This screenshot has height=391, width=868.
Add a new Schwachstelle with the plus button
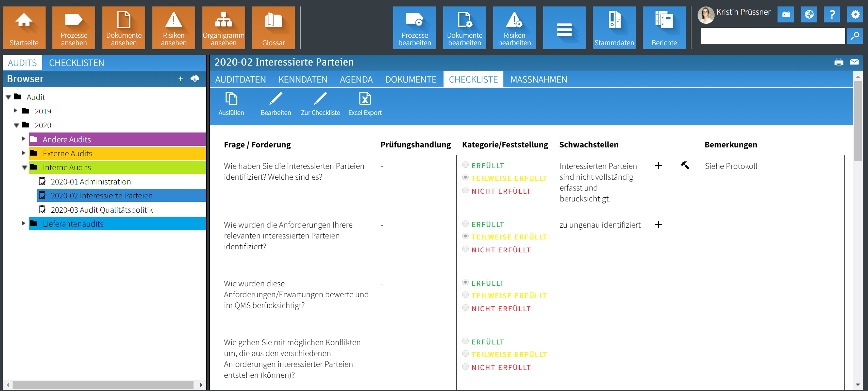click(658, 166)
